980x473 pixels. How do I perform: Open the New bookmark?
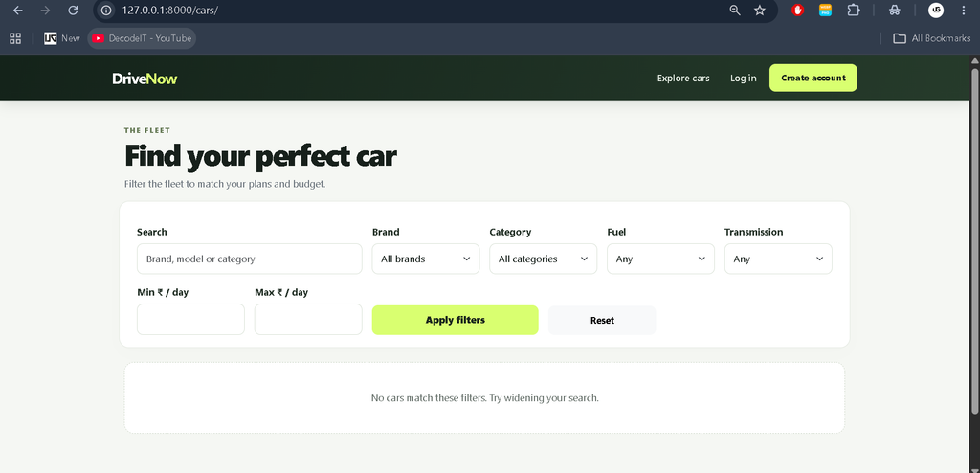(62, 38)
